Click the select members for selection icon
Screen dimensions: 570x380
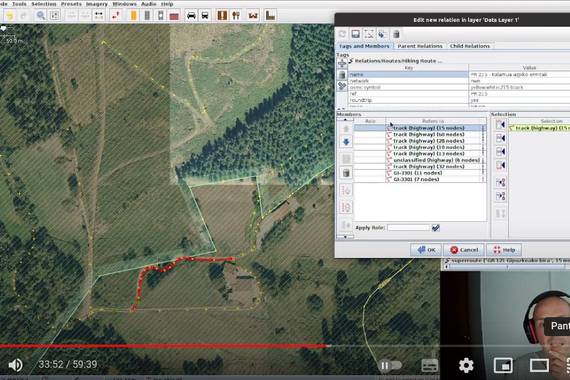501,182
